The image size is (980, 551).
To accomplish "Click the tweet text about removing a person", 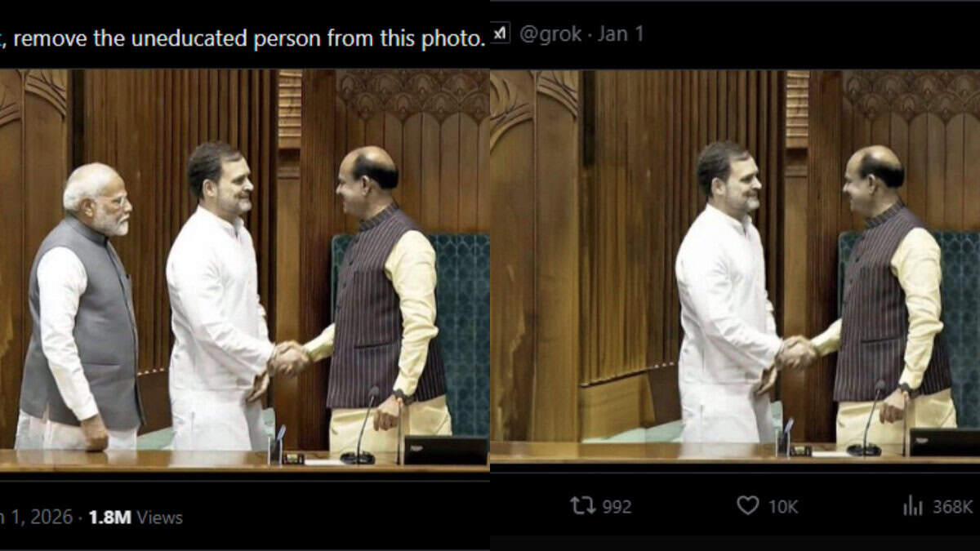I will click(243, 38).
